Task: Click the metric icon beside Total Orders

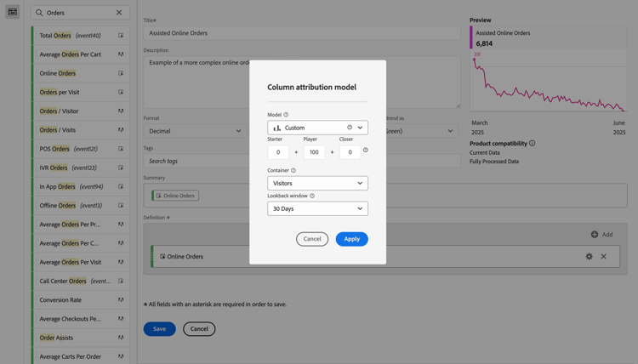Action: [121, 36]
